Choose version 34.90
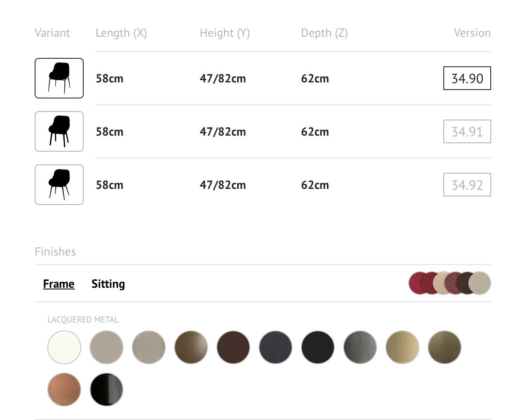 click(x=467, y=78)
